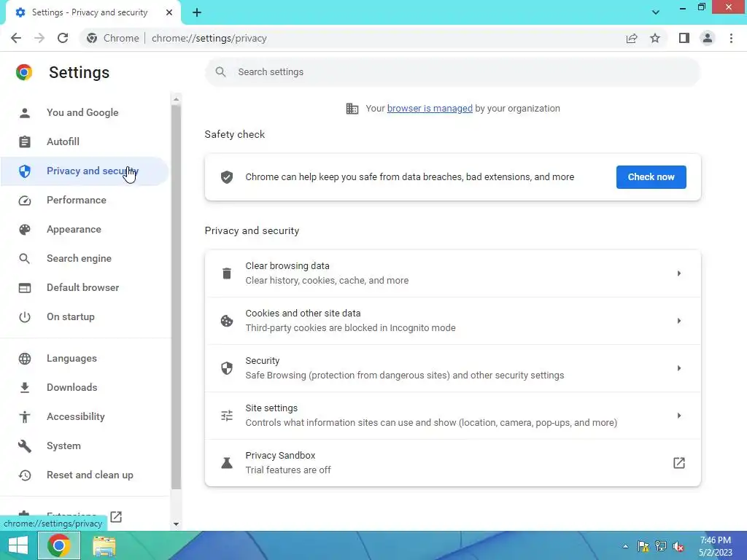This screenshot has height=560, width=747.
Task: Open Chrome three-dot menu
Action: coord(731,38)
